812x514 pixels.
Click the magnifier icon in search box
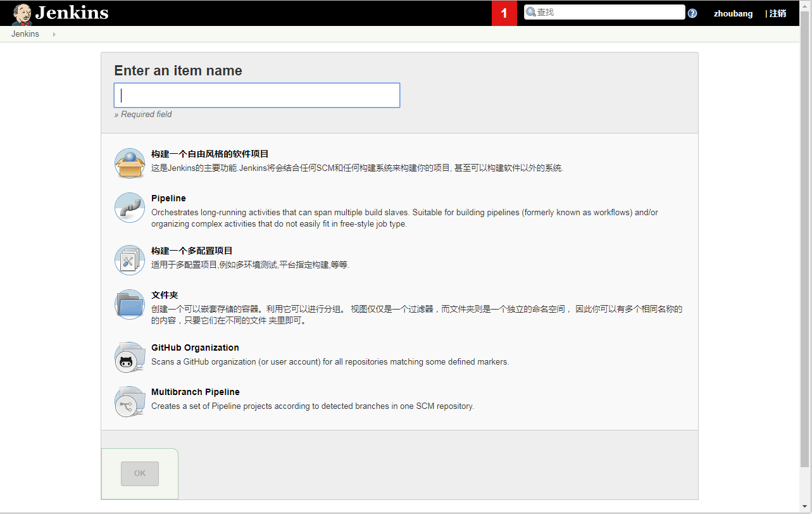click(531, 12)
